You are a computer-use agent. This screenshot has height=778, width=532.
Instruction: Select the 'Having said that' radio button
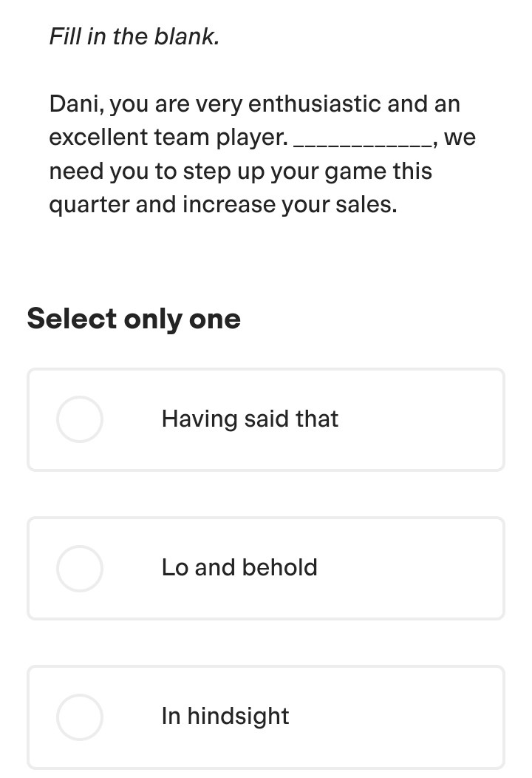pyautogui.click(x=80, y=419)
